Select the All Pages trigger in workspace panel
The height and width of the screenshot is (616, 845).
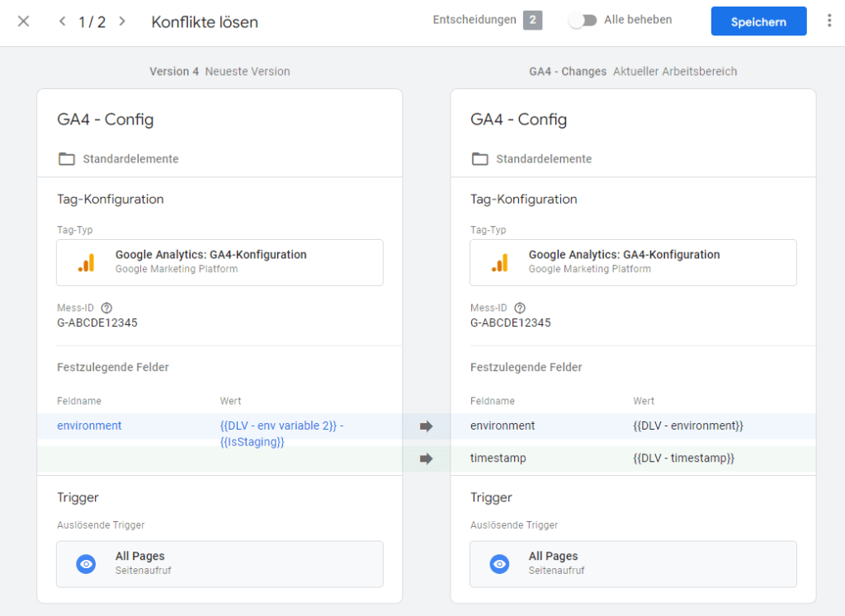pyautogui.click(x=633, y=563)
